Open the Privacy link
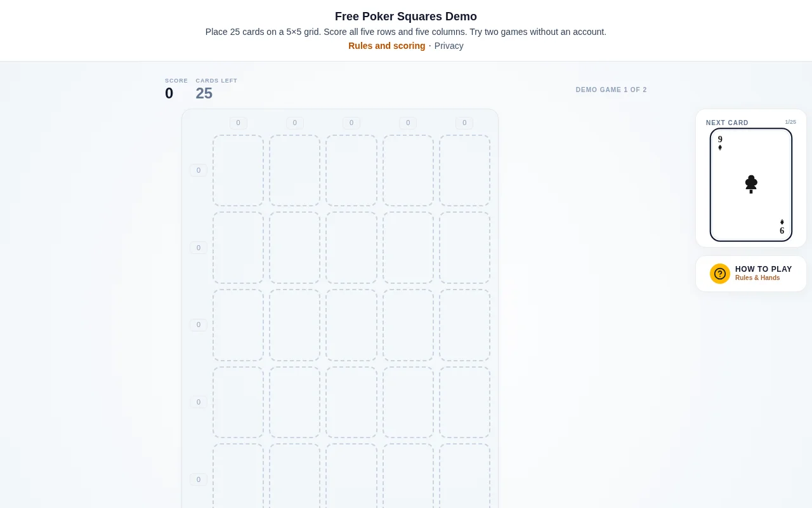 (449, 46)
